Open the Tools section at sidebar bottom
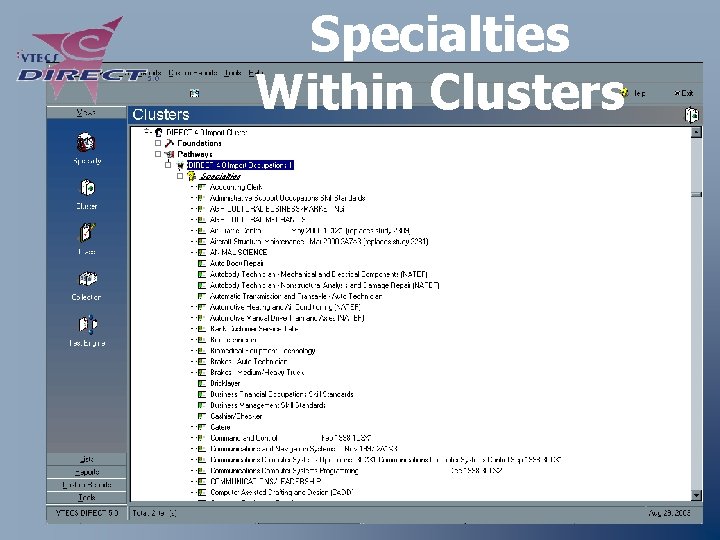The width and height of the screenshot is (720, 540). click(86, 497)
